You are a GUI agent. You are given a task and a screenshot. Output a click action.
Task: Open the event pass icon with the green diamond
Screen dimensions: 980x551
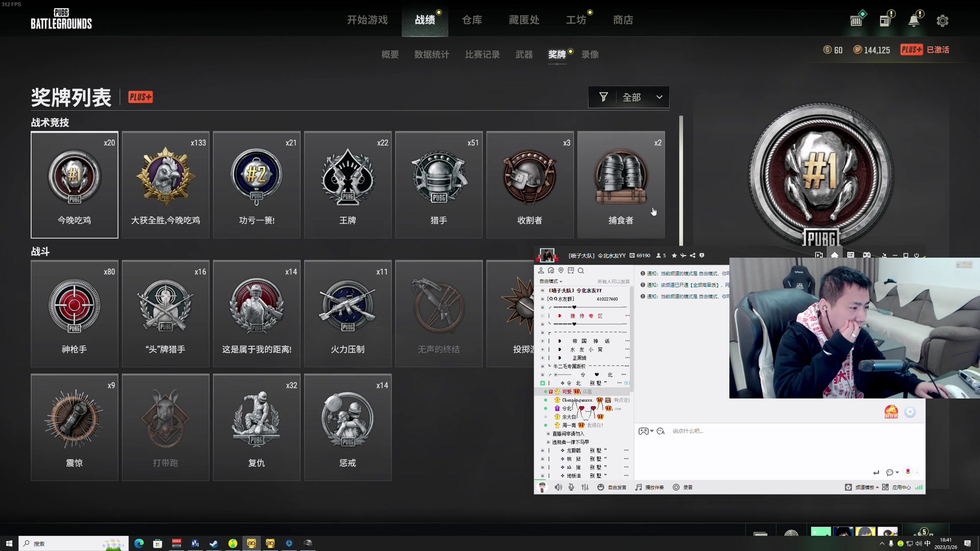(856, 20)
